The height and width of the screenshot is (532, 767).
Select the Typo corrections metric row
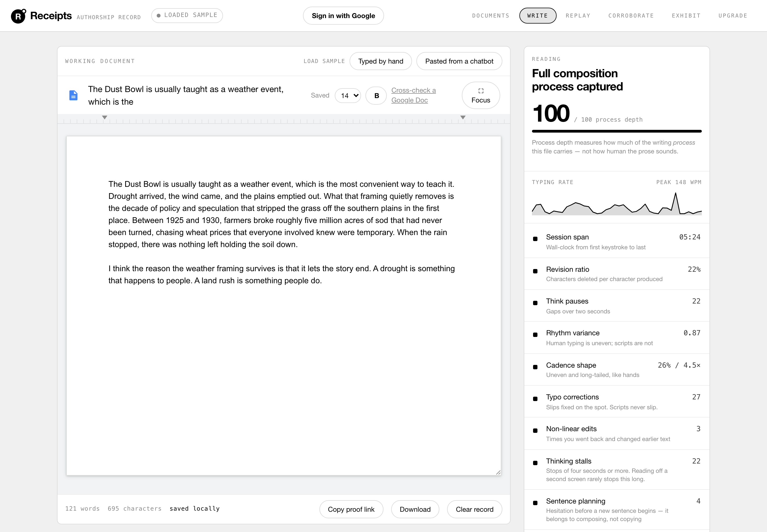tap(617, 402)
